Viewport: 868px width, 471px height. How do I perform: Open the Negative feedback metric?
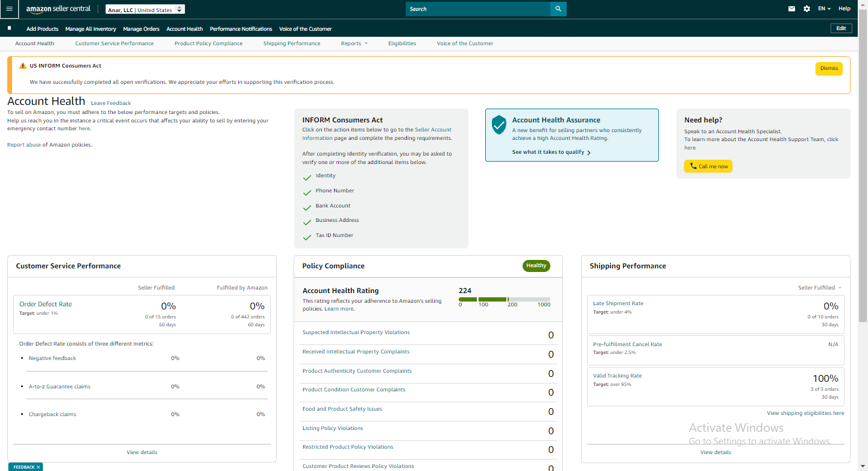(52, 358)
